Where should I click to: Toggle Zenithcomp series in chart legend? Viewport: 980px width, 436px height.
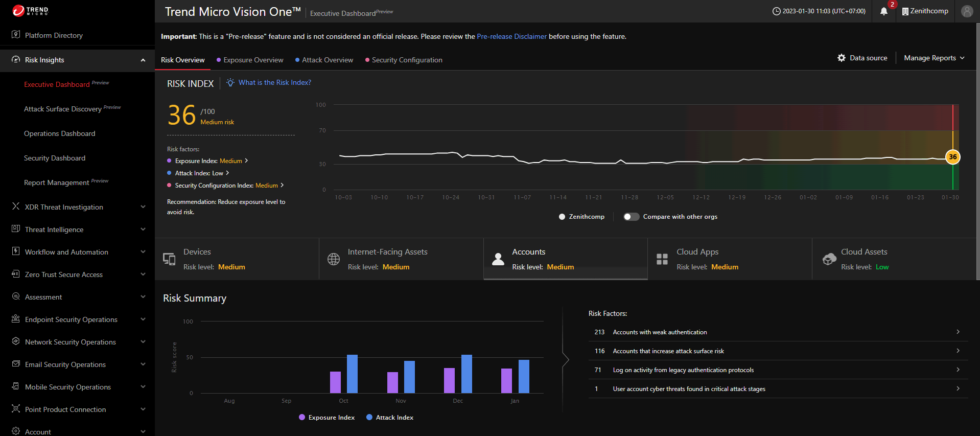click(x=581, y=217)
